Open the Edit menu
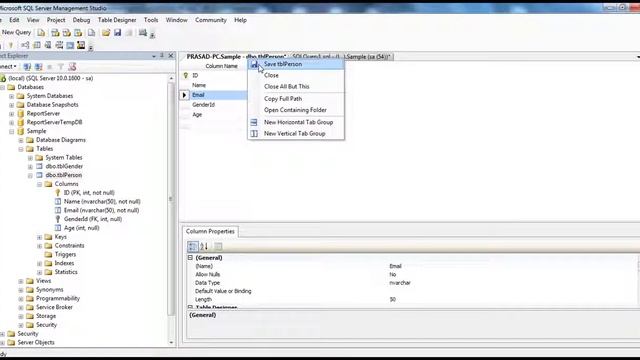Viewport: 640px width, 360px height. pos(14,20)
